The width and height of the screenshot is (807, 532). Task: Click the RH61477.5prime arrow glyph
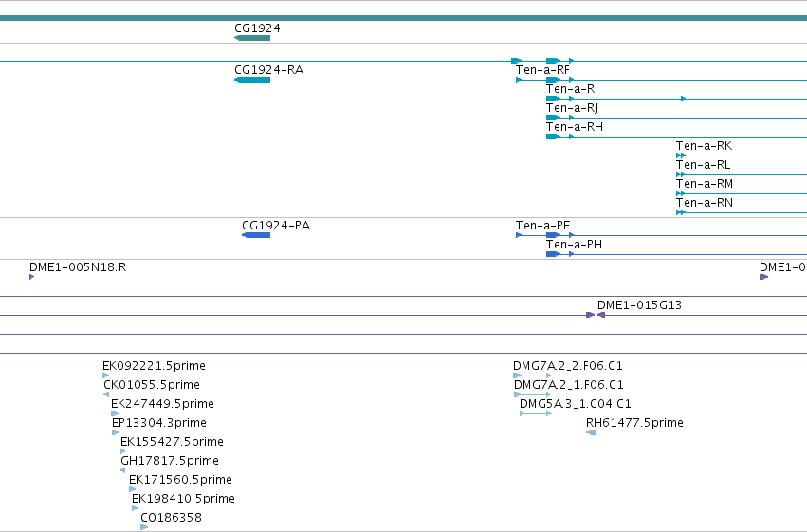tap(591, 432)
